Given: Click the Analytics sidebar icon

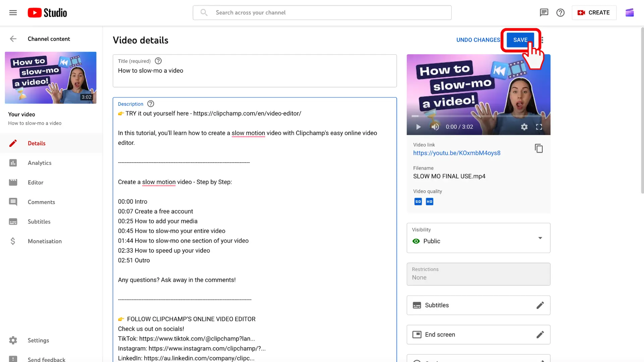Looking at the screenshot, I should pyautogui.click(x=14, y=163).
